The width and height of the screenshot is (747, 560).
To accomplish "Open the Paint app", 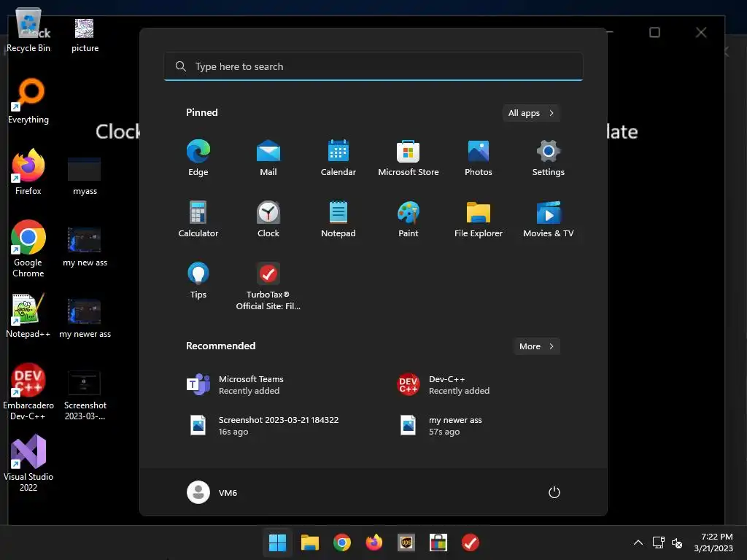I will (409, 219).
